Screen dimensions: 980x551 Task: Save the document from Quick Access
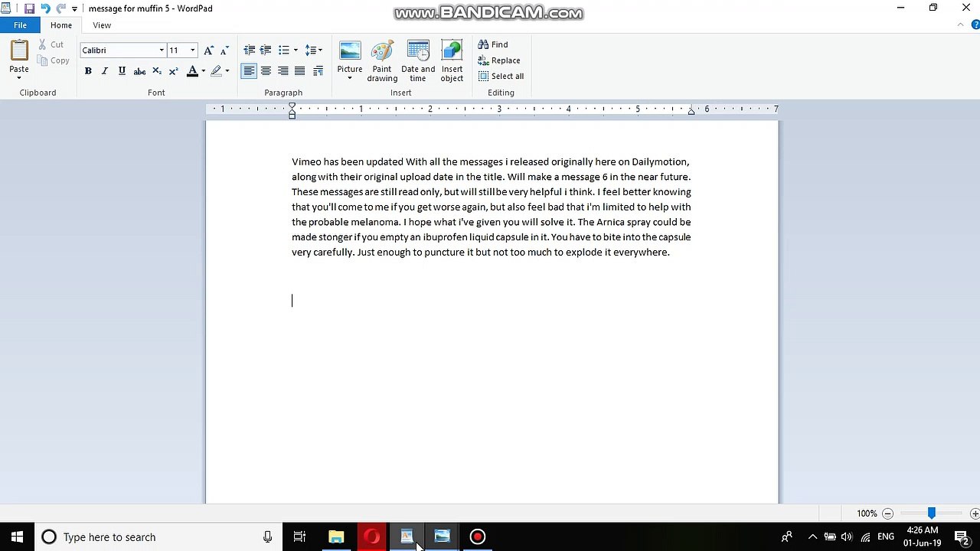[29, 8]
